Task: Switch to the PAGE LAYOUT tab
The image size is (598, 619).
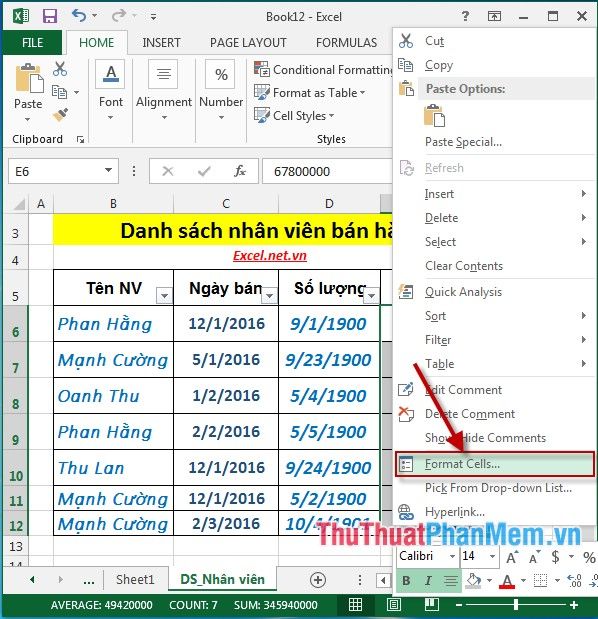Action: 248,42
